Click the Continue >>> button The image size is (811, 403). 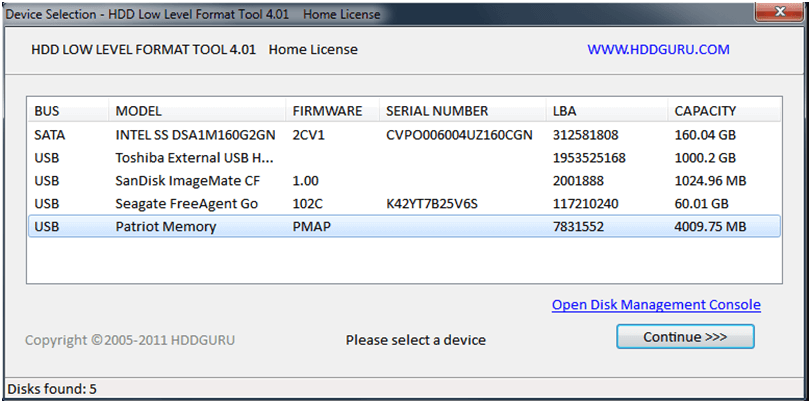(x=685, y=337)
